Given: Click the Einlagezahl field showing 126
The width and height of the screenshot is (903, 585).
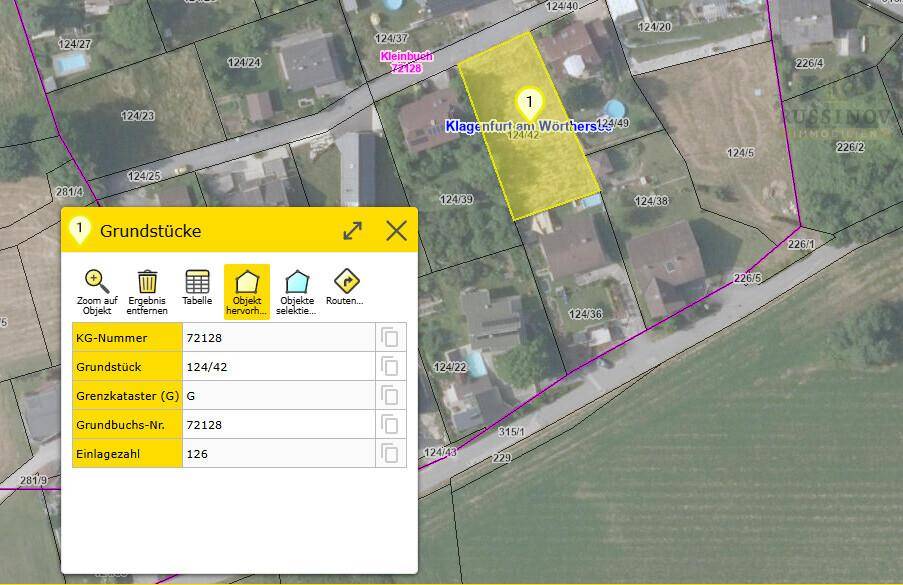Looking at the screenshot, I should coord(279,454).
